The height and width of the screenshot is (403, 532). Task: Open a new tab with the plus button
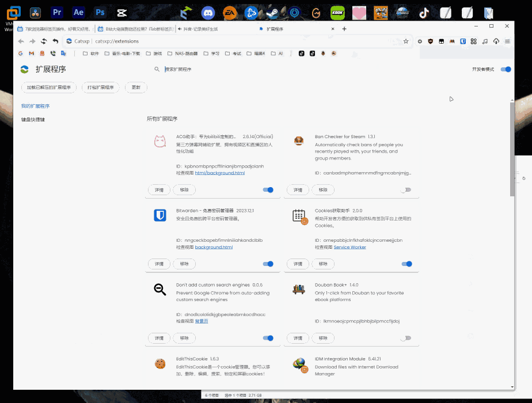pyautogui.click(x=344, y=29)
